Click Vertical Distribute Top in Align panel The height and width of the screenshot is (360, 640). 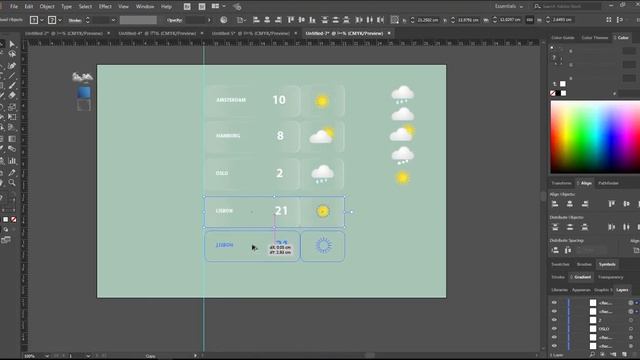pos(555,227)
